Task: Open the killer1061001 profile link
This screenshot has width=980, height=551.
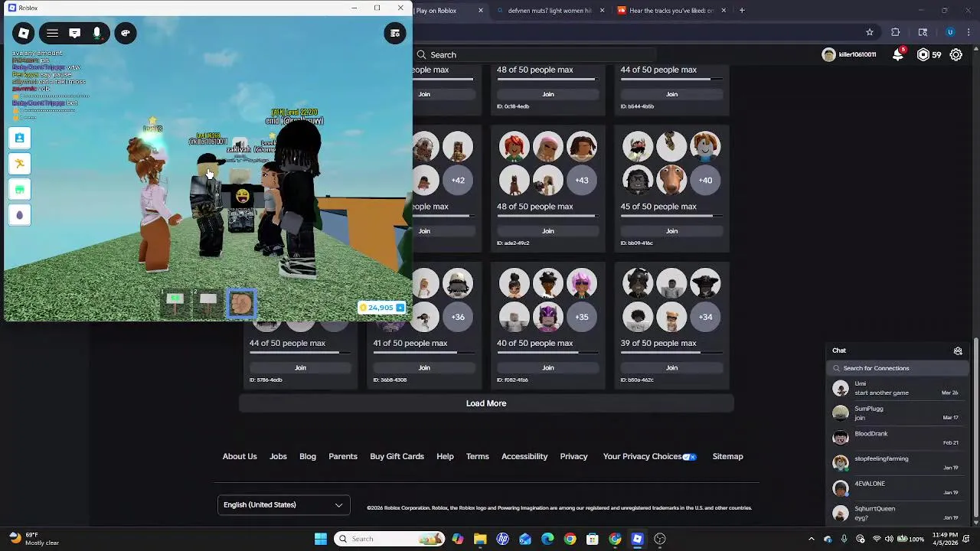Action: click(x=848, y=55)
